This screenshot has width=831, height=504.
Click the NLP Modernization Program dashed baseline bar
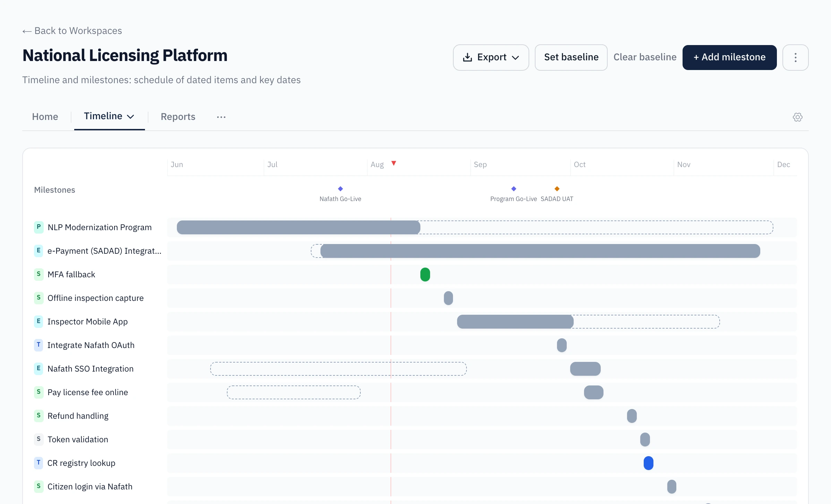597,227
